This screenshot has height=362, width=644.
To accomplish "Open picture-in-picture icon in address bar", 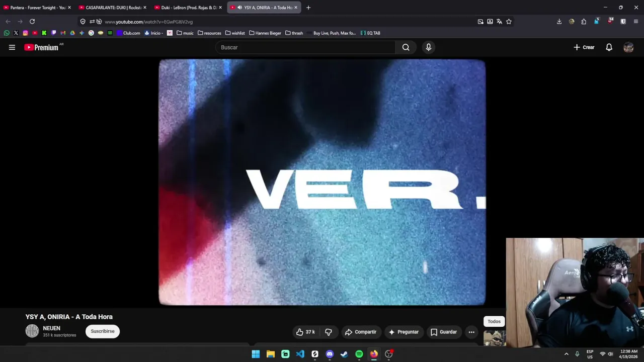I will pyautogui.click(x=480, y=22).
